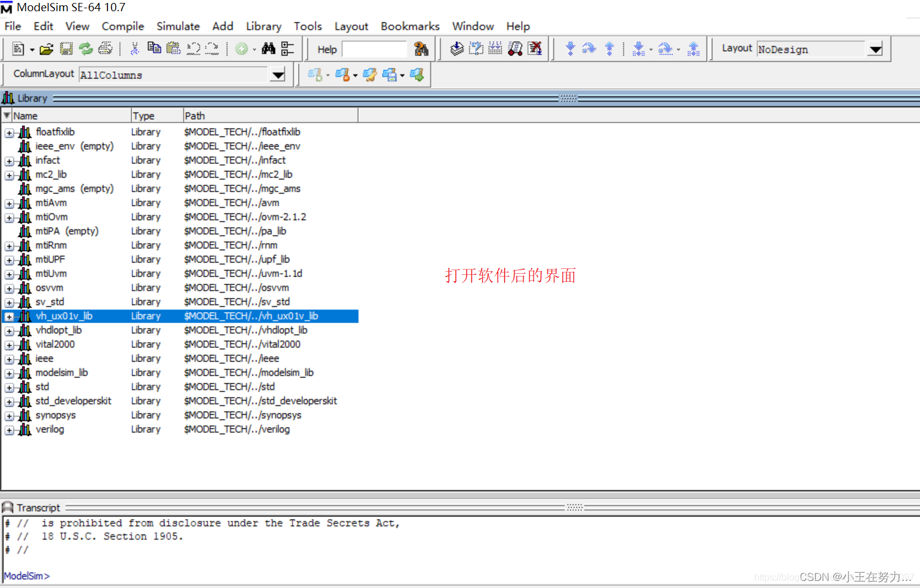Click the Simulate icon
This screenshot has height=588, width=920.
click(515, 49)
